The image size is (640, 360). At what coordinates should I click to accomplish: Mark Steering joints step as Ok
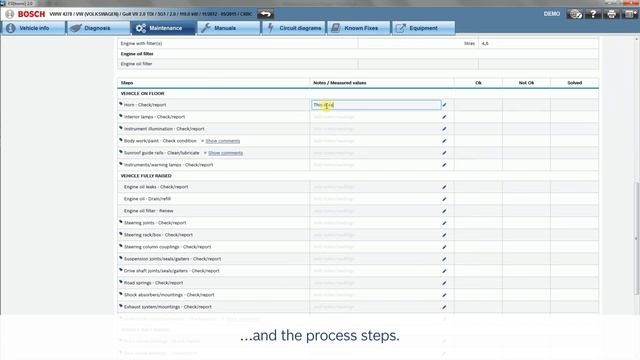478,223
